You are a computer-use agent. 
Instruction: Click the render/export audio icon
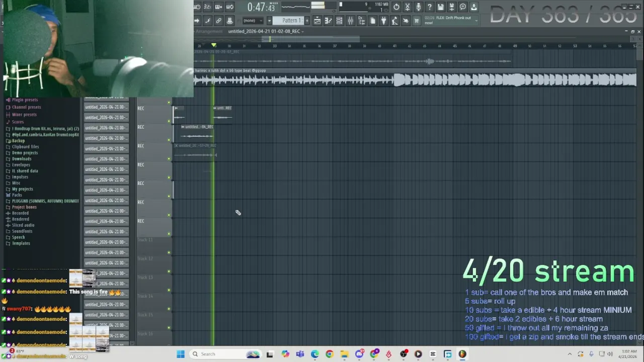coord(452,7)
